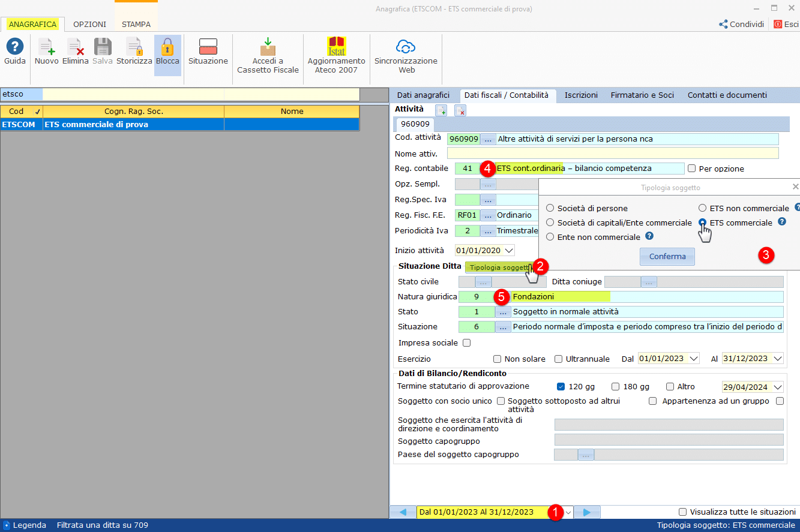Open Situazione field lookup ellipsis button
The image size is (800, 532).
(503, 327)
